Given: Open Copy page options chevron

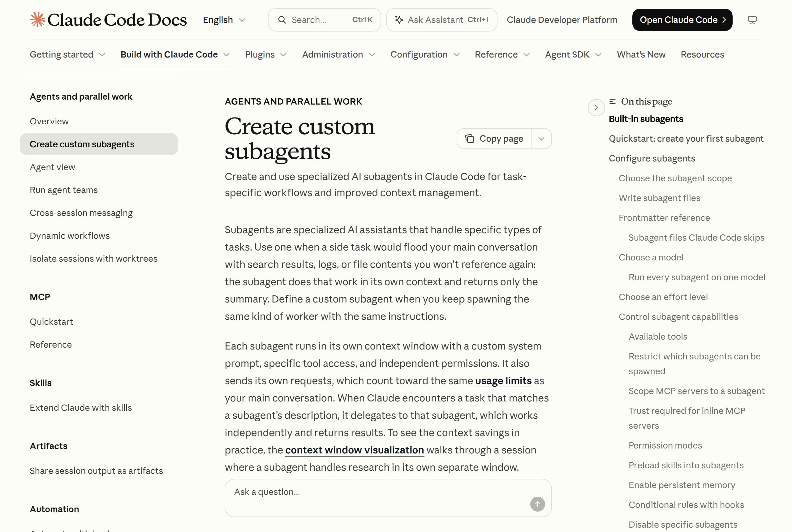Looking at the screenshot, I should point(541,139).
